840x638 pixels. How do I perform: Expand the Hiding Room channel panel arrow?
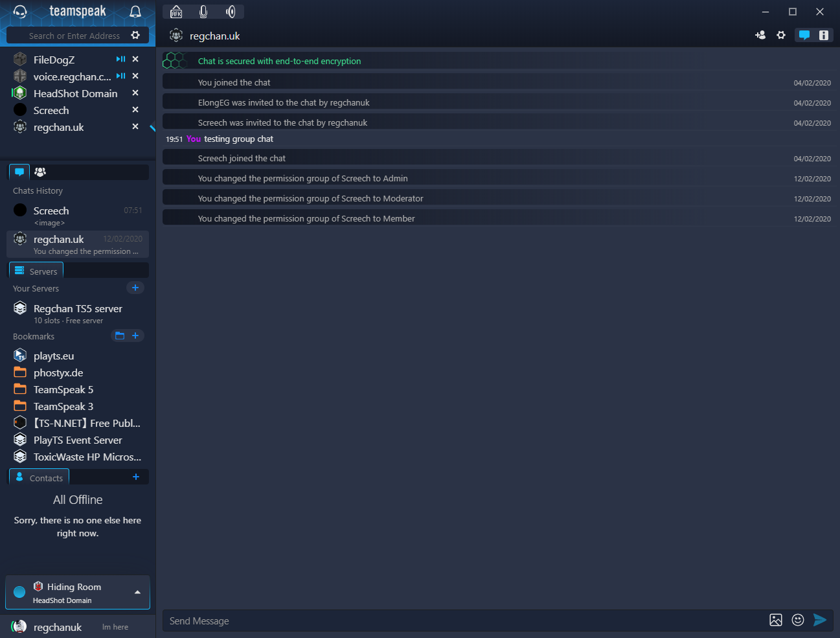pyautogui.click(x=137, y=592)
